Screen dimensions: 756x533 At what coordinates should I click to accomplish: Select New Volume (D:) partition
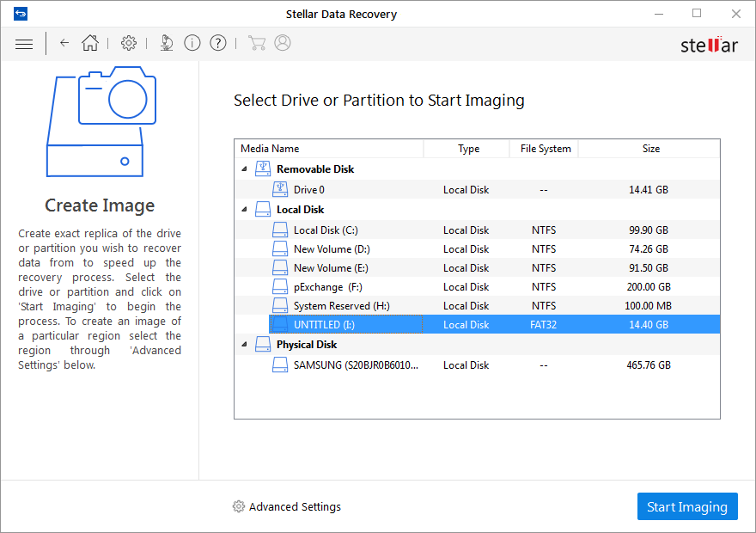click(478, 249)
